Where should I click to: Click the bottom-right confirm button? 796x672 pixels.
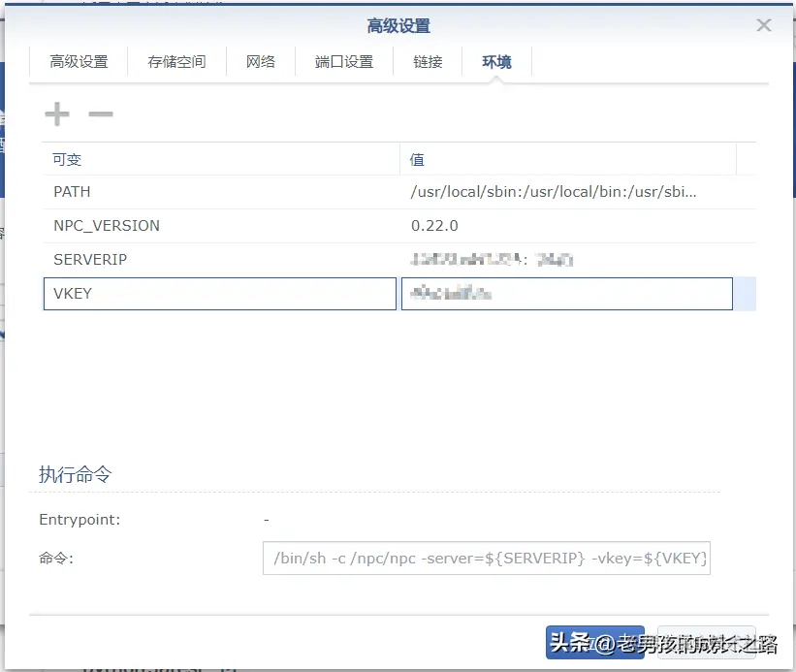pyautogui.click(x=707, y=643)
